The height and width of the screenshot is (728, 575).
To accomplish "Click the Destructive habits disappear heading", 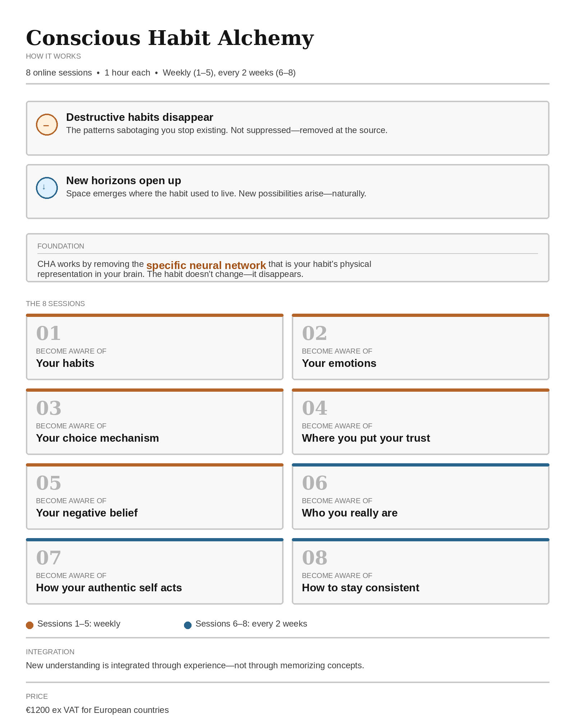I will point(139,117).
